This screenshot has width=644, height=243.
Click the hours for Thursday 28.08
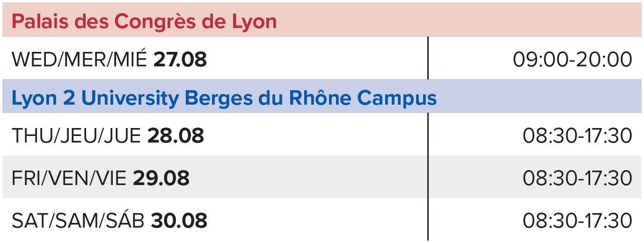578,136
